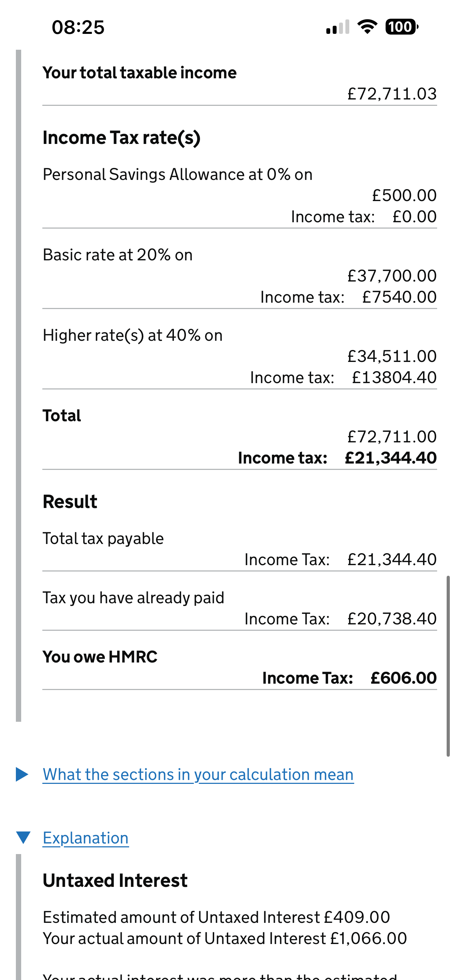Click the 'Total tax payable' label
The width and height of the screenshot is (453, 980).
(x=103, y=539)
